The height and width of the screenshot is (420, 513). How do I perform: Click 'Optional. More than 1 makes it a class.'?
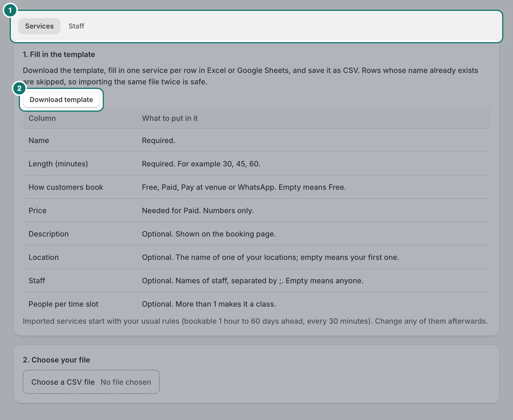[x=209, y=304]
